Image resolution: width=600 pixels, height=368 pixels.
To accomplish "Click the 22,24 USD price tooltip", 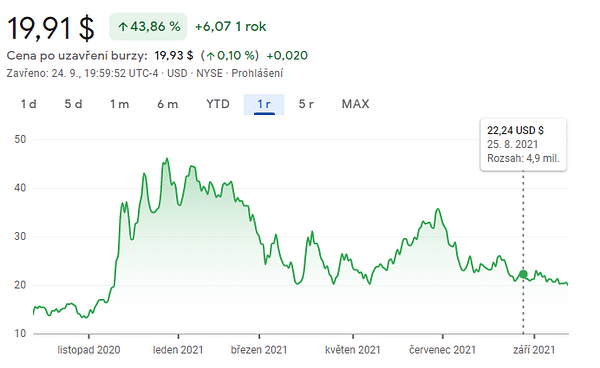I will [523, 145].
